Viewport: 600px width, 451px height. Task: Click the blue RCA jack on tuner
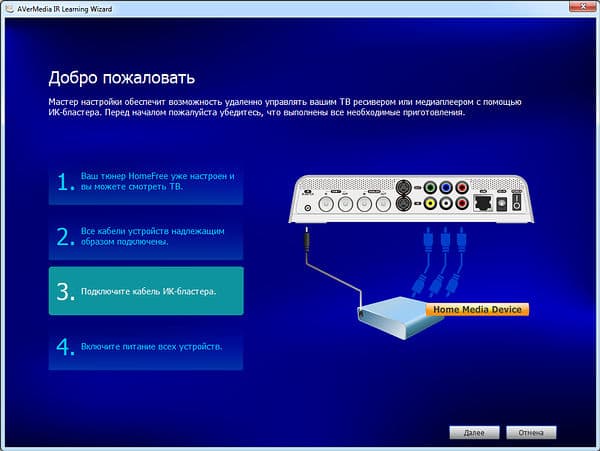coord(446,188)
